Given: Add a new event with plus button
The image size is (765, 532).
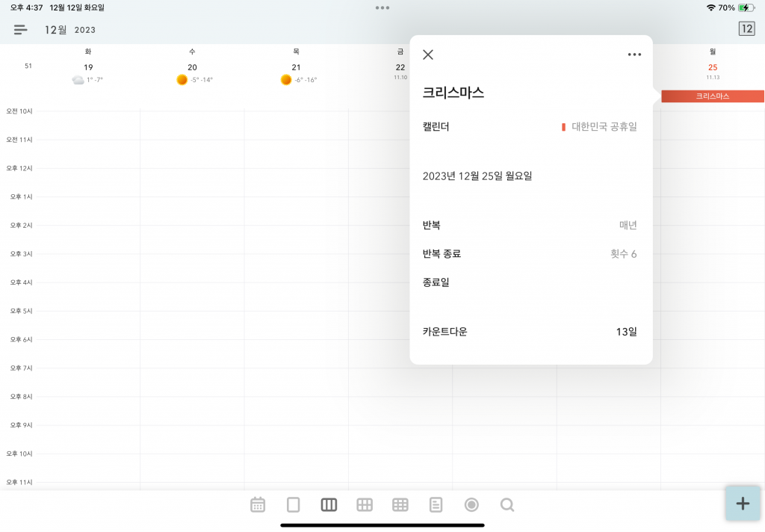Looking at the screenshot, I should pos(743,503).
